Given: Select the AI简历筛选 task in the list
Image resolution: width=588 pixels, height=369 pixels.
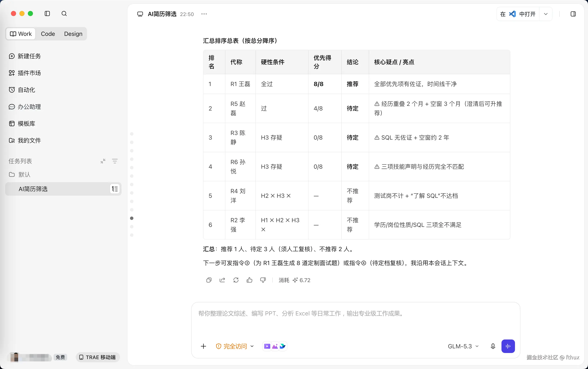Looking at the screenshot, I should (x=63, y=189).
